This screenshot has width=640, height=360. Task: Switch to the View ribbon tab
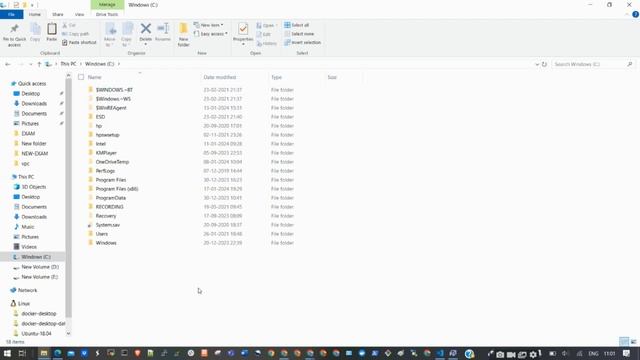pos(79,14)
